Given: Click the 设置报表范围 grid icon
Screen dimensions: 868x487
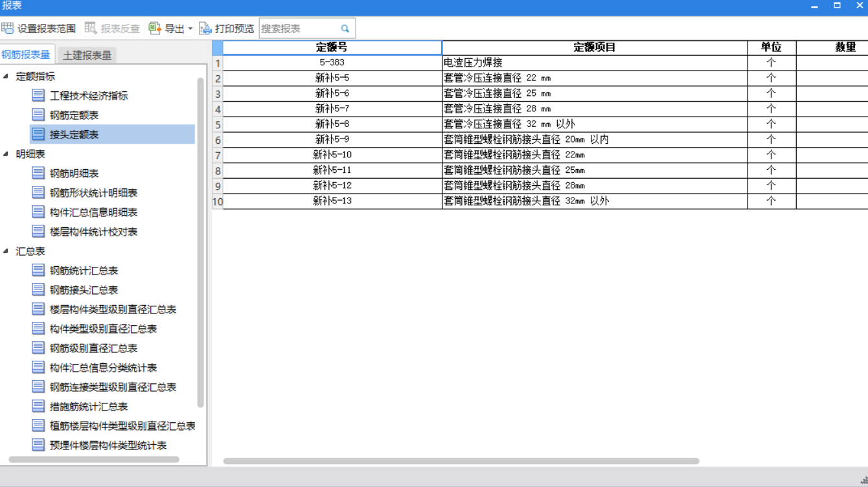Looking at the screenshot, I should [x=7, y=28].
